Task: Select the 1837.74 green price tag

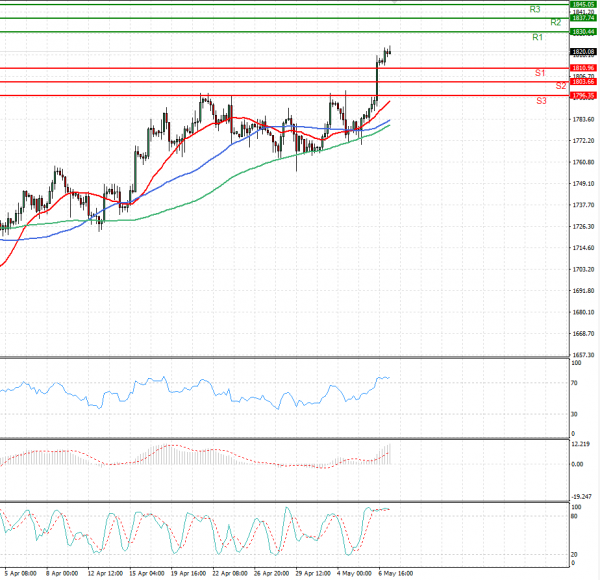Action: pyautogui.click(x=583, y=18)
